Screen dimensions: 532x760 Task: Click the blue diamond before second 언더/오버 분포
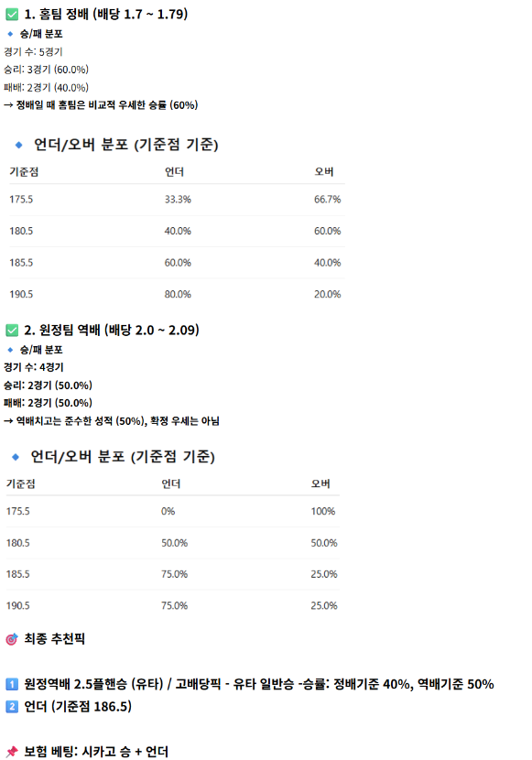16,457
